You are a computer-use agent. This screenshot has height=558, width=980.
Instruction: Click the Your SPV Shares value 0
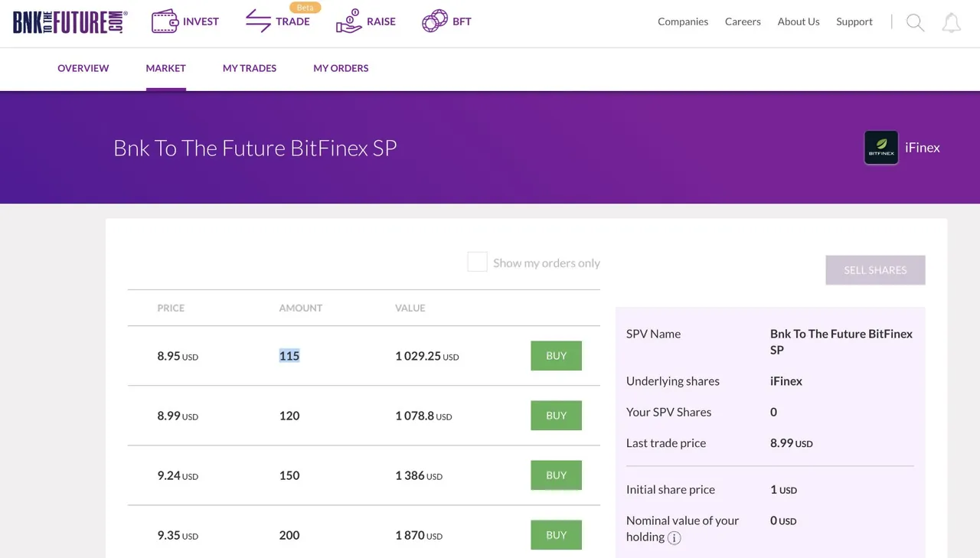tap(774, 412)
